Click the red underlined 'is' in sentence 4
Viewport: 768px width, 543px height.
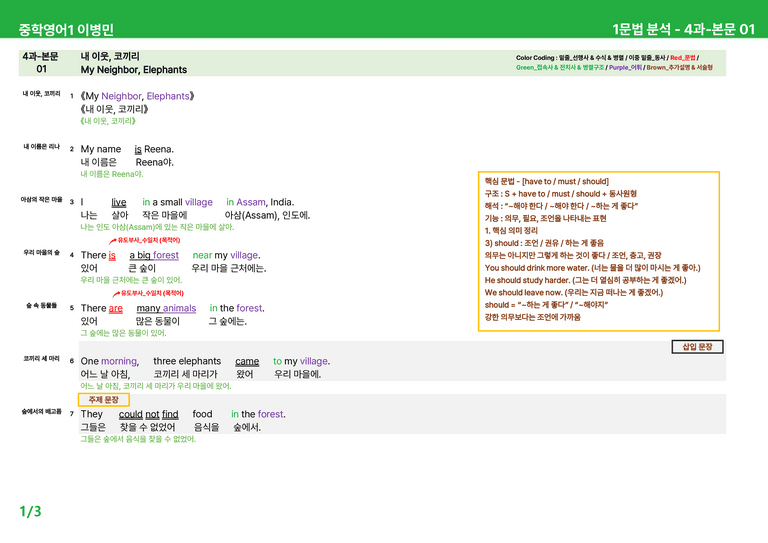pos(112,256)
